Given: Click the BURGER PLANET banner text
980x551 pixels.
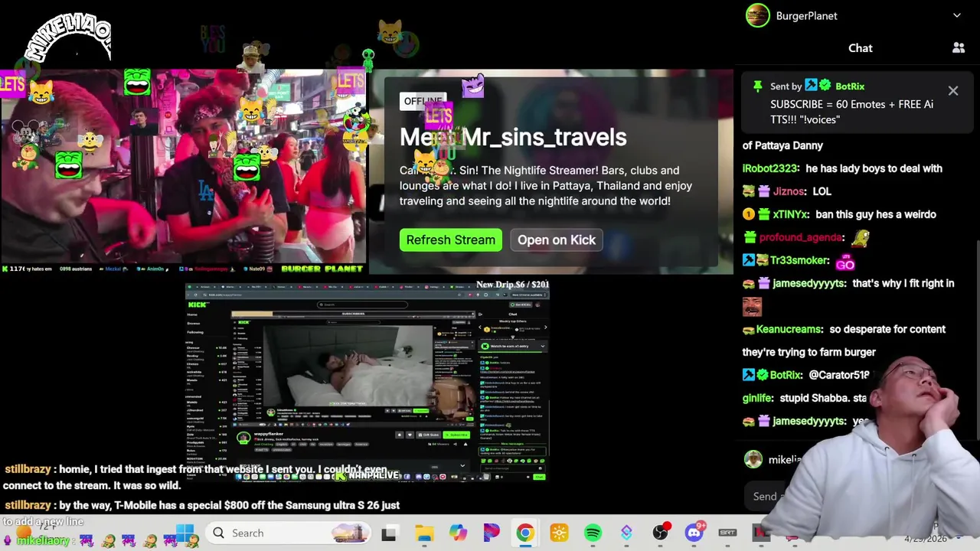Looking at the screenshot, I should click(x=322, y=269).
